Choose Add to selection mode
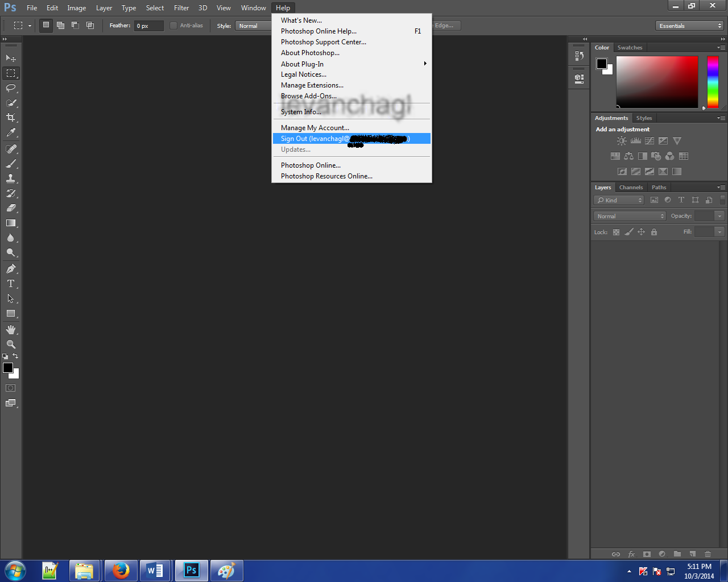The height and width of the screenshot is (582, 728). (x=60, y=25)
